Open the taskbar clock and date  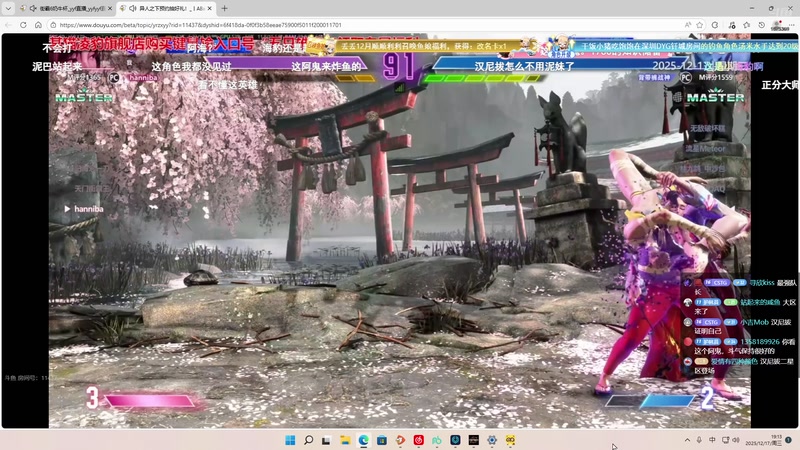pos(763,440)
